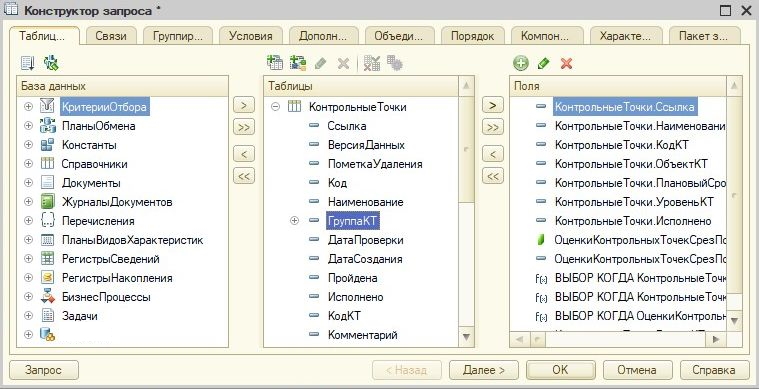Click the Поля horizontal scroll right arrow

(x=716, y=340)
